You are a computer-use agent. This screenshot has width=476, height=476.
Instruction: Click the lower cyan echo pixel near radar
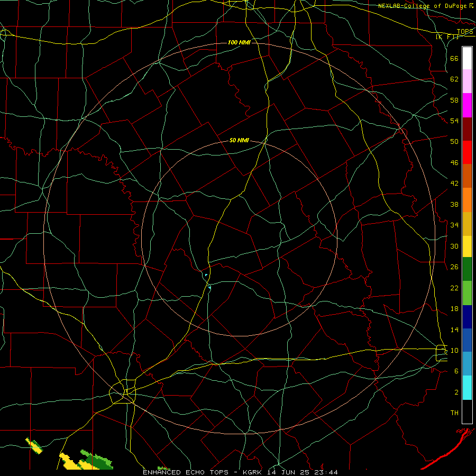[209, 287]
